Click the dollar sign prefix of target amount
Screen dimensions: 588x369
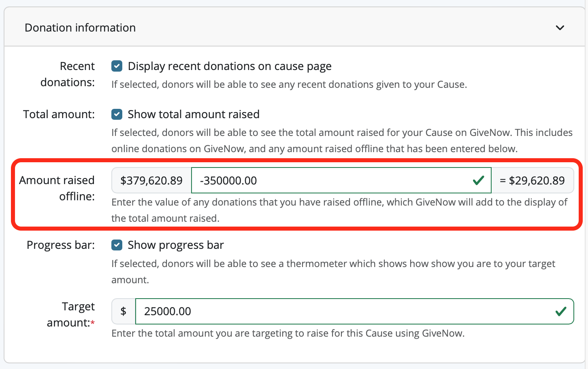tap(124, 312)
